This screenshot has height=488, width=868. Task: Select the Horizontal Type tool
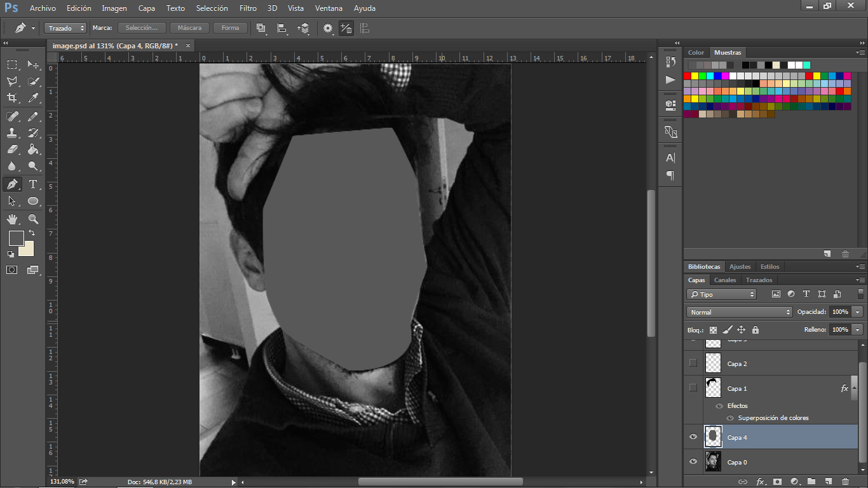(x=33, y=184)
